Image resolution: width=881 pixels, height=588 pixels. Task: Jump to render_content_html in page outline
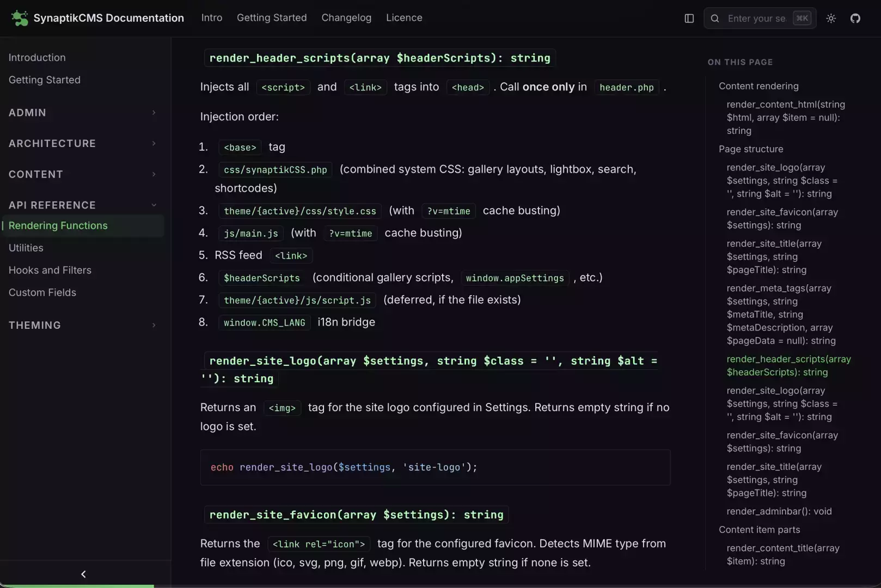coord(786,118)
